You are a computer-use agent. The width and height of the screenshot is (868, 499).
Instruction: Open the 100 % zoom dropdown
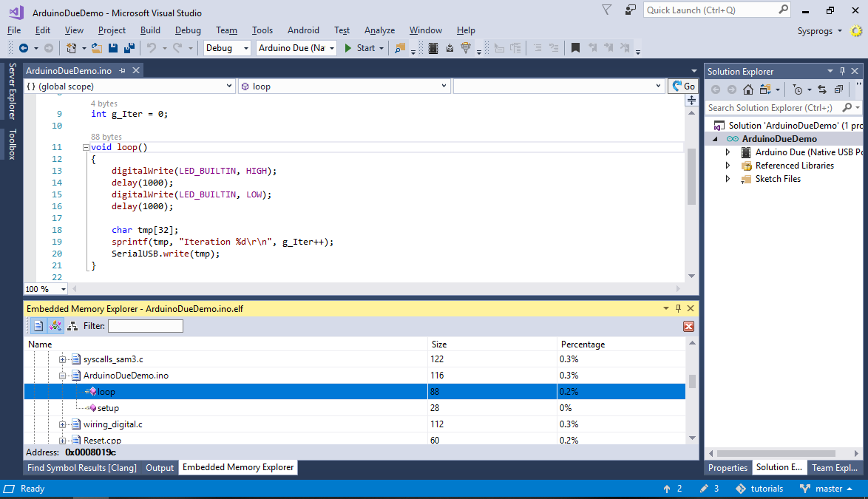[45, 289]
